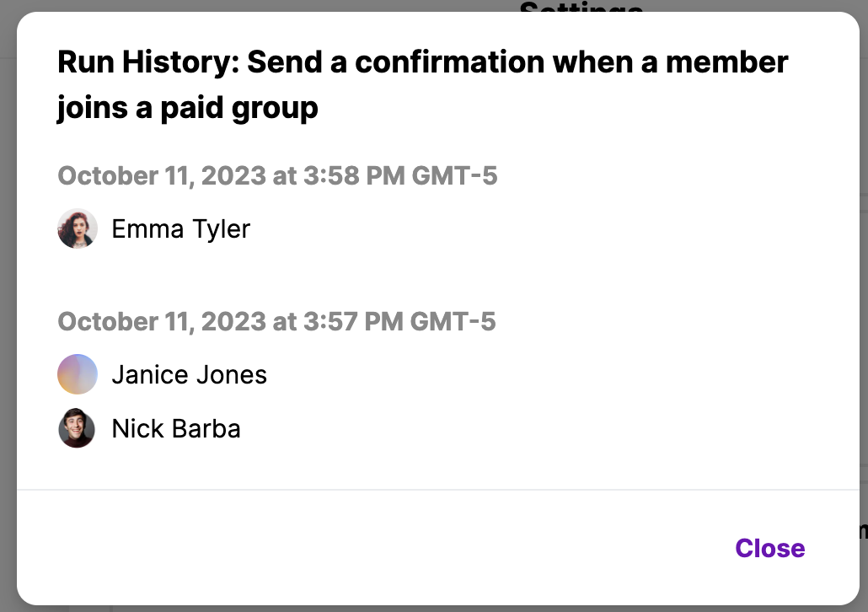Choose the Nick Barba name entry
868x612 pixels.
[176, 429]
